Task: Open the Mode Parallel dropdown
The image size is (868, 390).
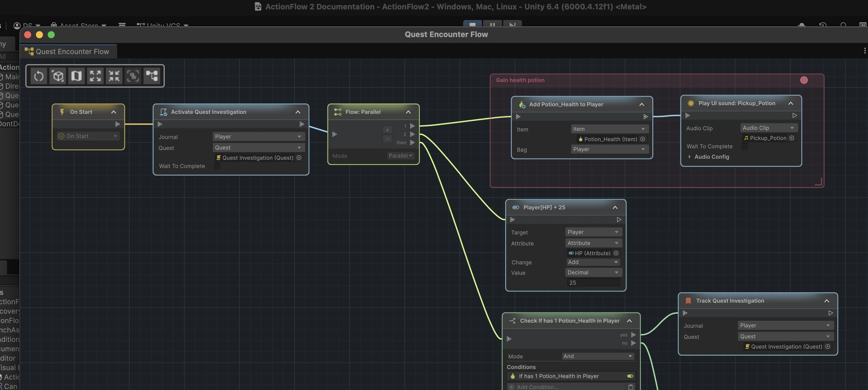Action: click(400, 156)
